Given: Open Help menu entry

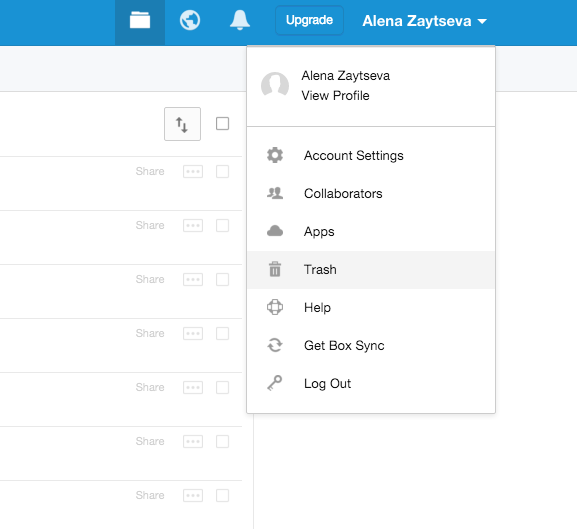Looking at the screenshot, I should (371, 308).
